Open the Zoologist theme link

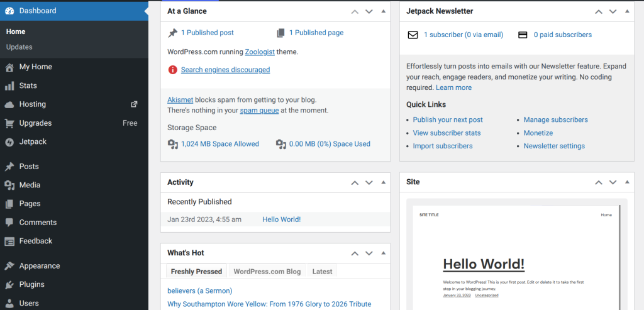[x=260, y=52]
